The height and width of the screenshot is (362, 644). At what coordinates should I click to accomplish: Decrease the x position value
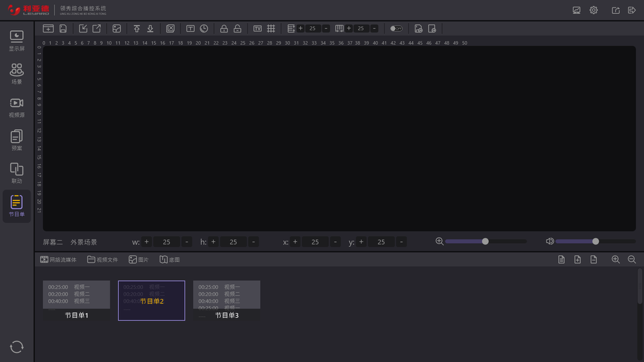(x=335, y=242)
